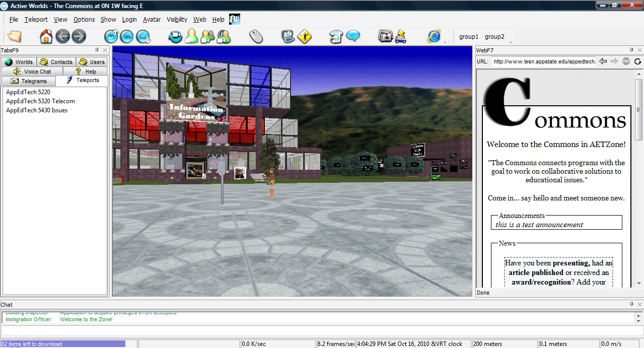Go back in the web panel

[x=603, y=61]
